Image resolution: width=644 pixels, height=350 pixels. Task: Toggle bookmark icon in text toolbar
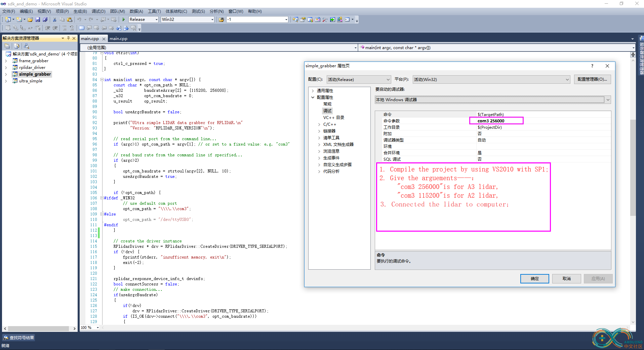(82, 28)
